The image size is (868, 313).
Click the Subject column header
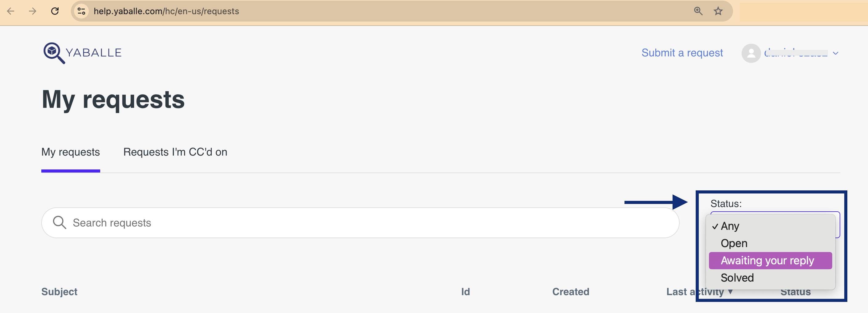point(59,292)
